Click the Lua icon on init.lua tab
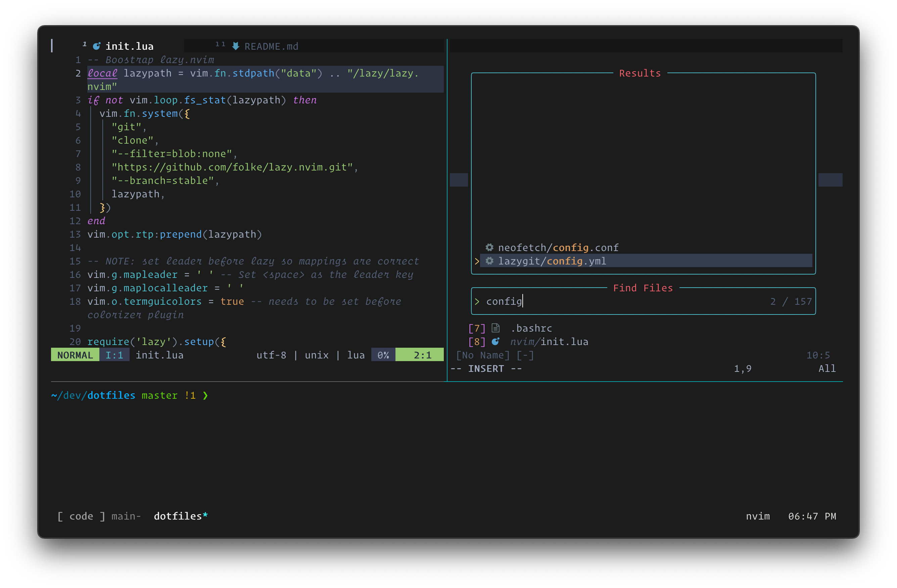The height and width of the screenshot is (588, 897). (x=96, y=46)
